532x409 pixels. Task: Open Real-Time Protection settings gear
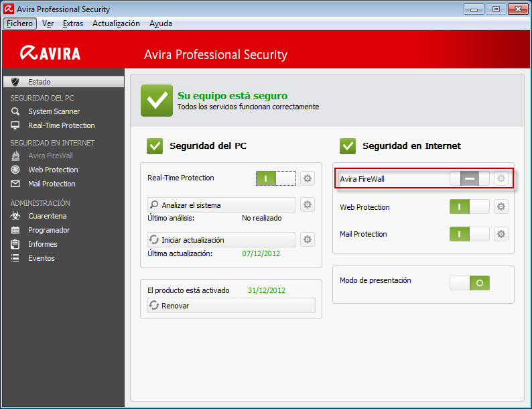pos(308,178)
